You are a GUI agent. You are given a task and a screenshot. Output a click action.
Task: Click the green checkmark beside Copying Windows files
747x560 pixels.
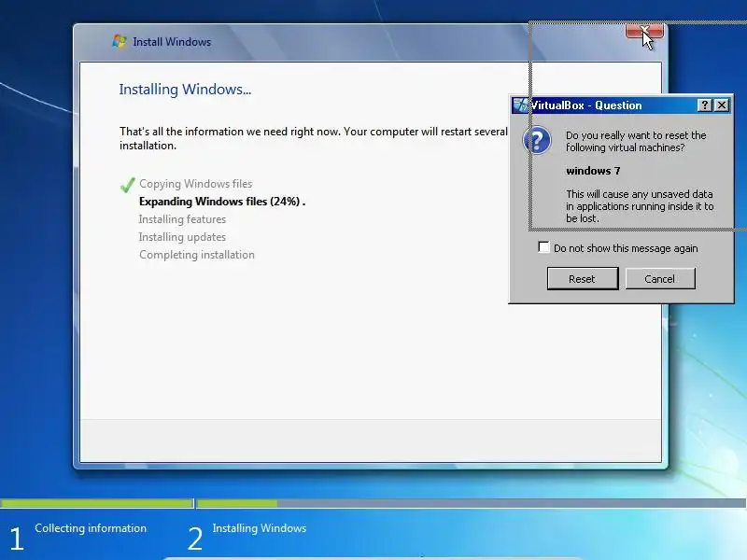tap(127, 185)
